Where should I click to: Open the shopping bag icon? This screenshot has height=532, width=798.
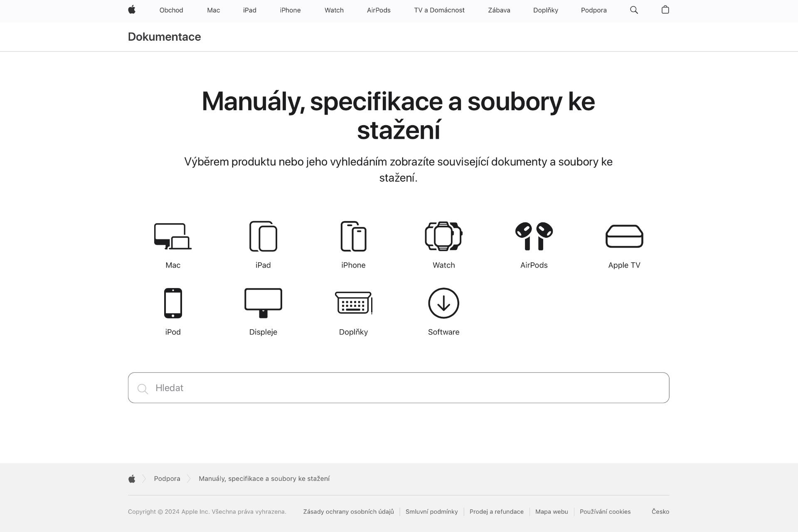point(665,10)
